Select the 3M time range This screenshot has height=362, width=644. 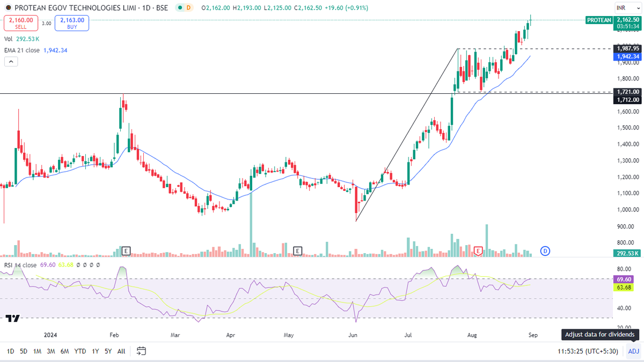coord(51,351)
